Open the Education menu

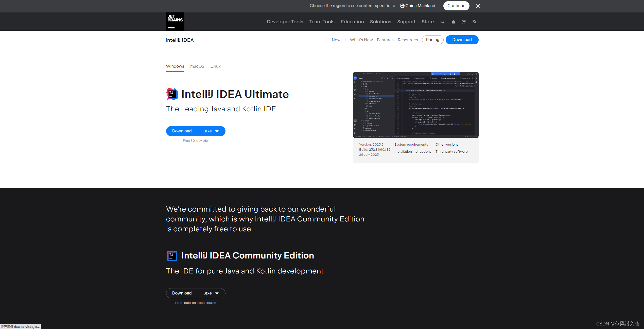(x=352, y=22)
